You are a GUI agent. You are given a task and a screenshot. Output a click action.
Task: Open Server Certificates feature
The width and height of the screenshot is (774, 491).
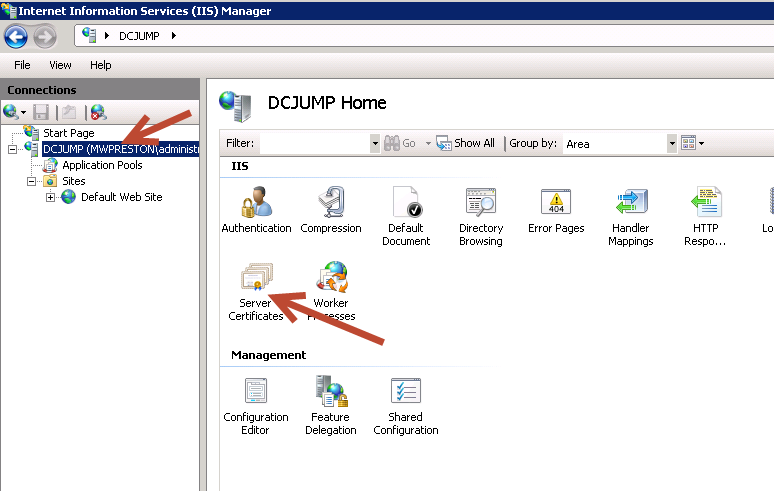pyautogui.click(x=256, y=291)
